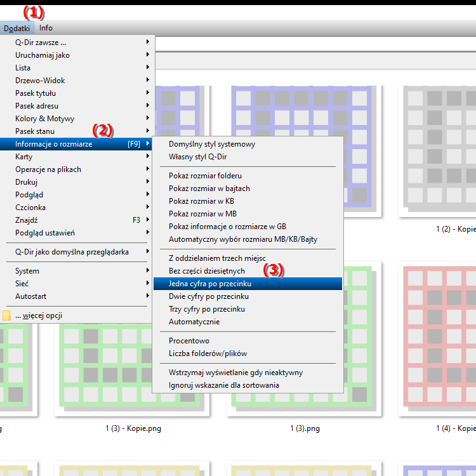Click the więcej opcji entry
The width and height of the screenshot is (476, 476).
pyautogui.click(x=77, y=315)
